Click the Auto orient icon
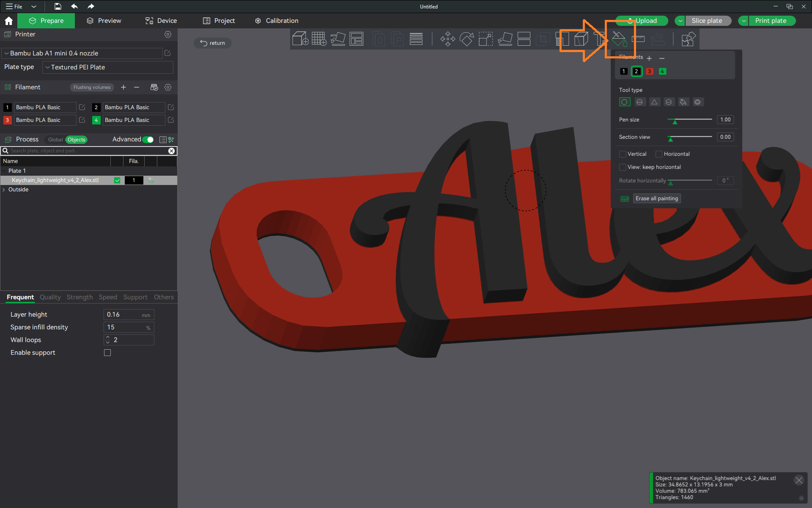 coord(337,39)
